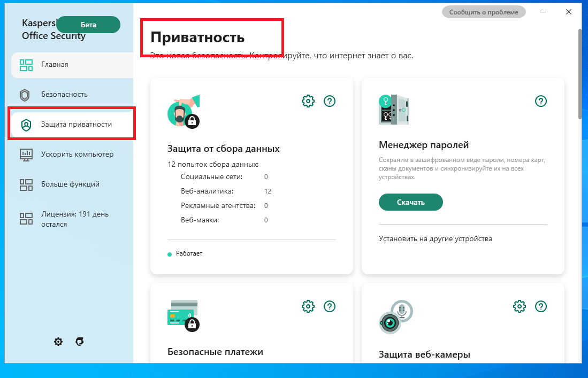Click the bearded user with lock illustration

(184, 112)
